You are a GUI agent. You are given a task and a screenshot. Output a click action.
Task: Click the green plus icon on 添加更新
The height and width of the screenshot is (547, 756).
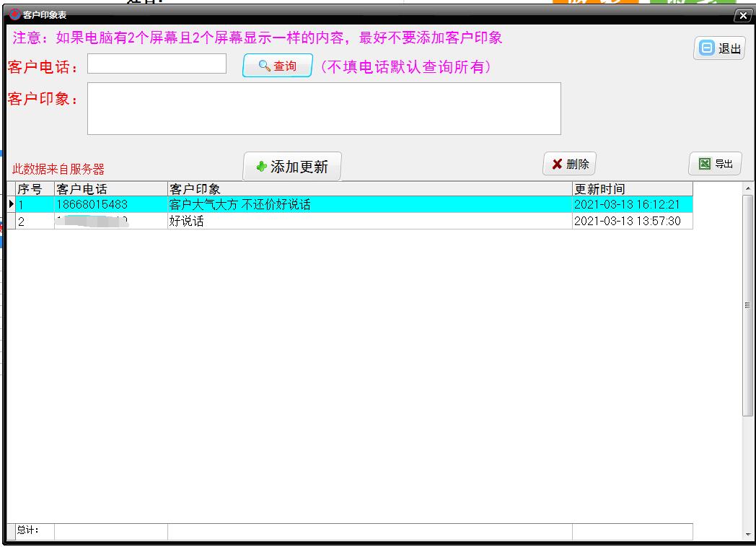point(261,167)
